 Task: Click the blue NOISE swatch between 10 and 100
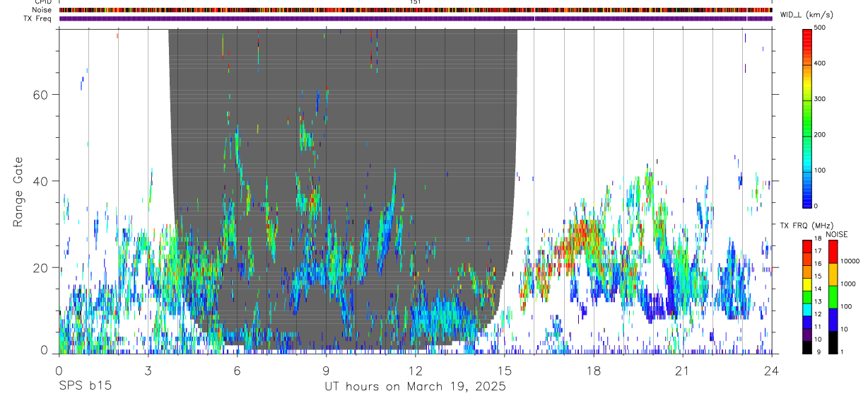point(833,320)
